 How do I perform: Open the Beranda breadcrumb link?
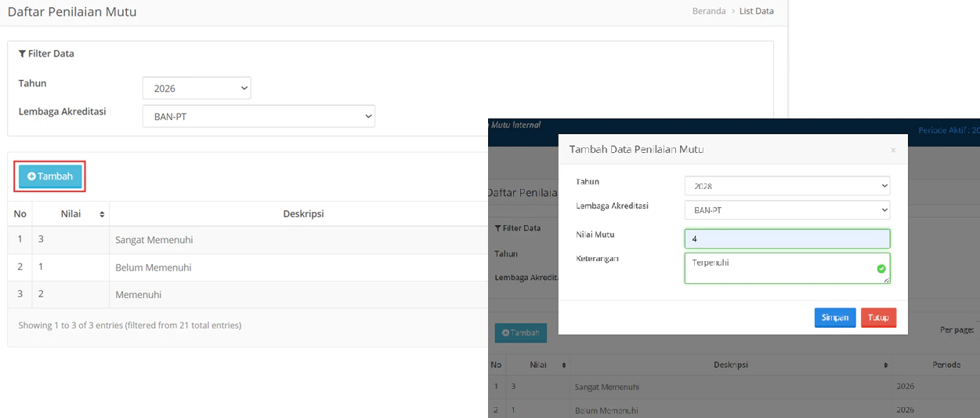click(x=709, y=11)
